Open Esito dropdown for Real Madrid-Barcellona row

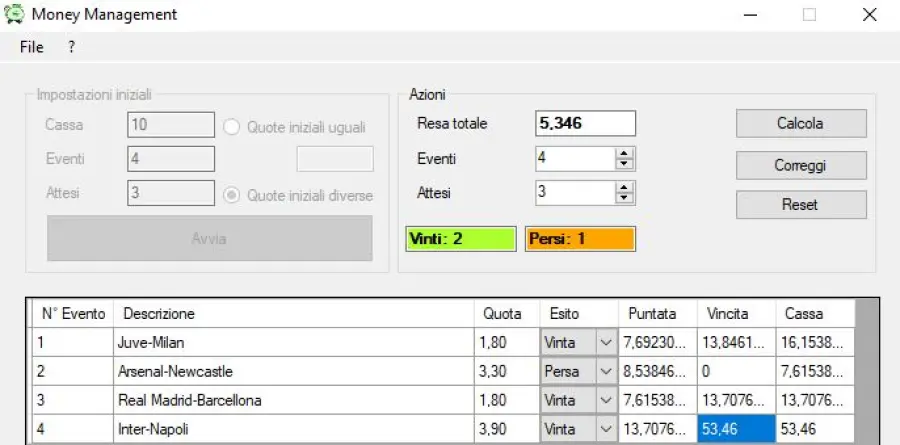pyautogui.click(x=606, y=400)
